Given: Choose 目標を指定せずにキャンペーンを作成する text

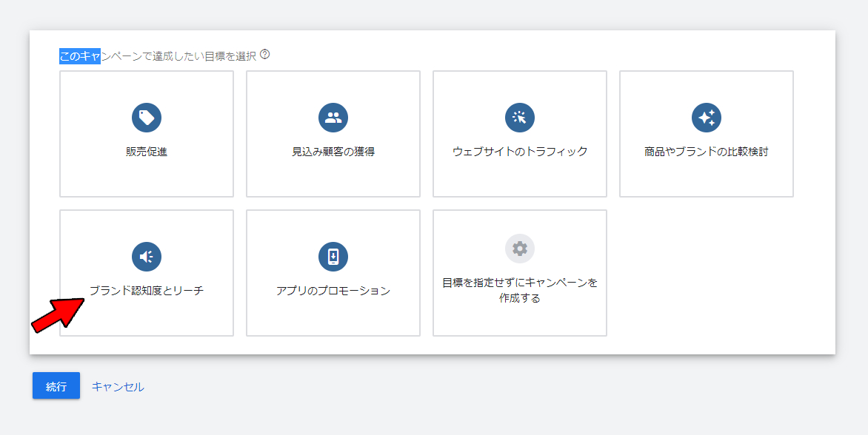Looking at the screenshot, I should [x=520, y=290].
